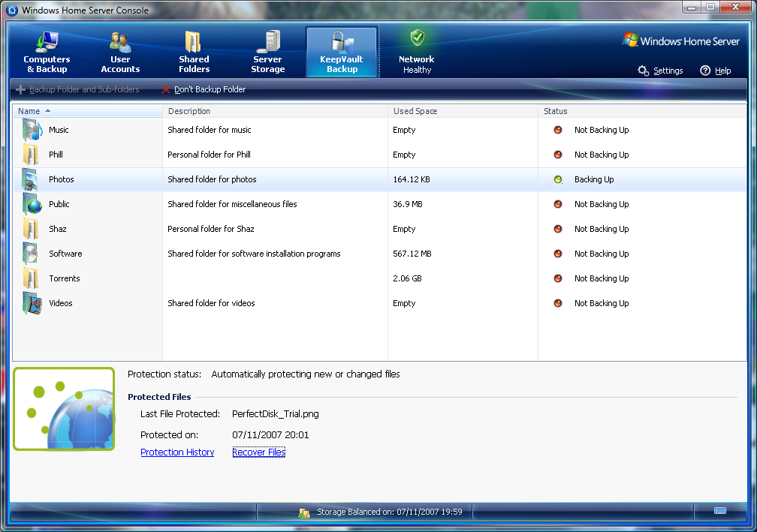Click 'Shared folder for software installation programs'
This screenshot has height=532, width=757.
(x=254, y=254)
